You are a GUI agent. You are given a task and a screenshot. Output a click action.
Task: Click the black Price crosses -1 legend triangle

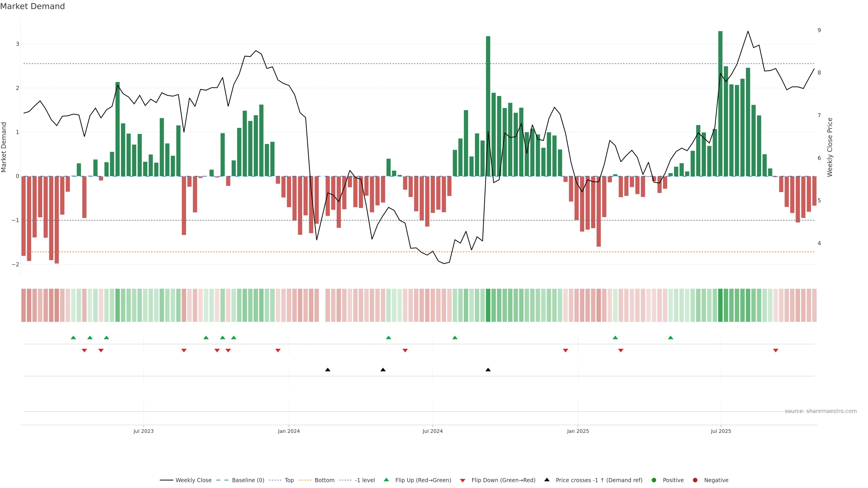pos(547,480)
